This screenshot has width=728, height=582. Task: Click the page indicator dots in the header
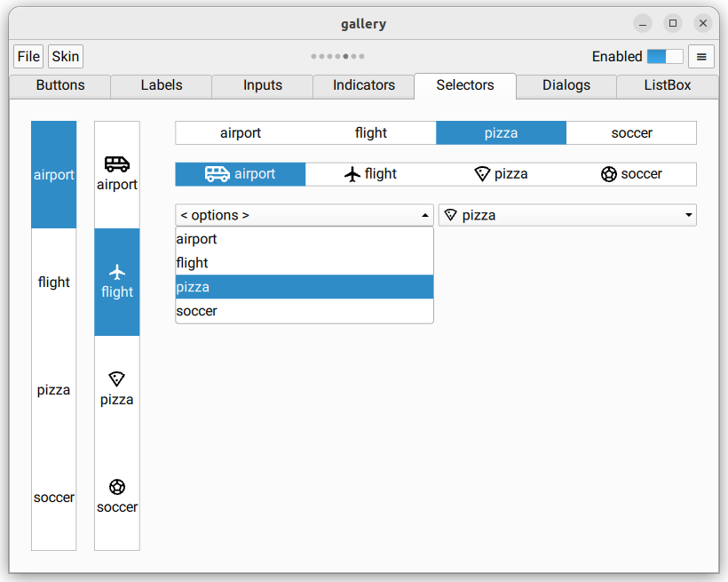pyautogui.click(x=337, y=56)
